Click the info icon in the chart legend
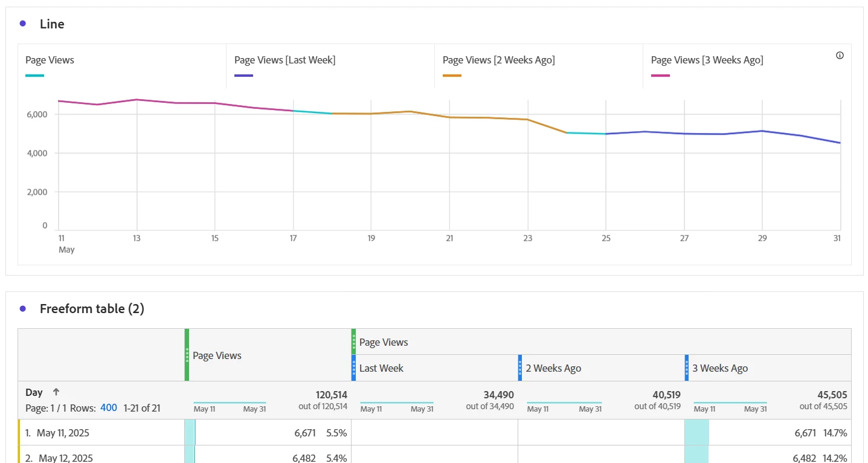 click(840, 56)
